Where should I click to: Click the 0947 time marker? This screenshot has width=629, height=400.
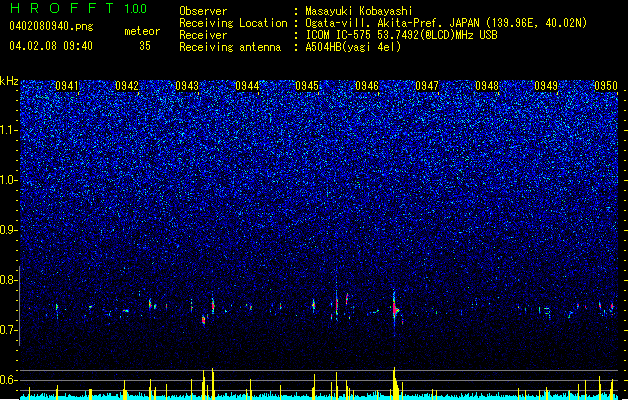point(427,86)
